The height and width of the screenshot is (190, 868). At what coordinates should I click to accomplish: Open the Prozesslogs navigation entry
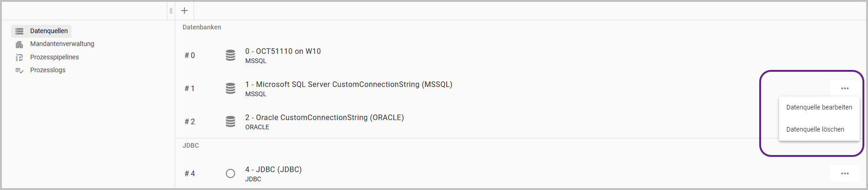click(x=48, y=70)
